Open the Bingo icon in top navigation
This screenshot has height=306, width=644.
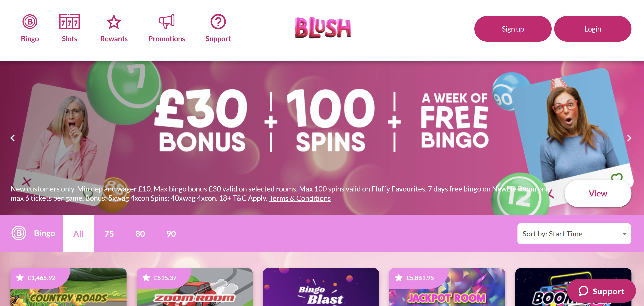30,22
